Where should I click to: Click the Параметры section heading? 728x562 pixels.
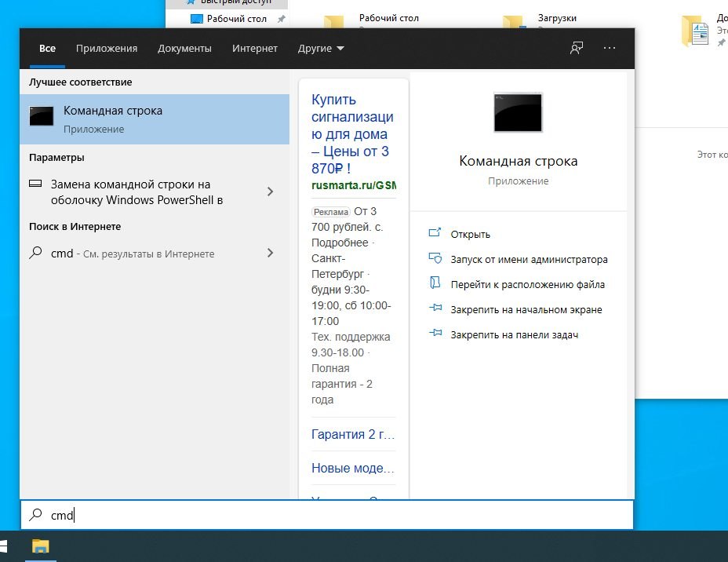[x=56, y=158]
